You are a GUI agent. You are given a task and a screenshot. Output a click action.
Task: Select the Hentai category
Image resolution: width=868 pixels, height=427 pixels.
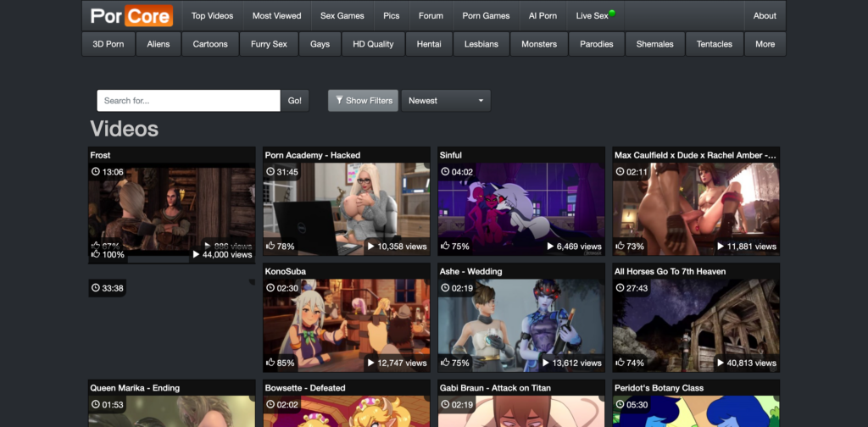click(429, 44)
